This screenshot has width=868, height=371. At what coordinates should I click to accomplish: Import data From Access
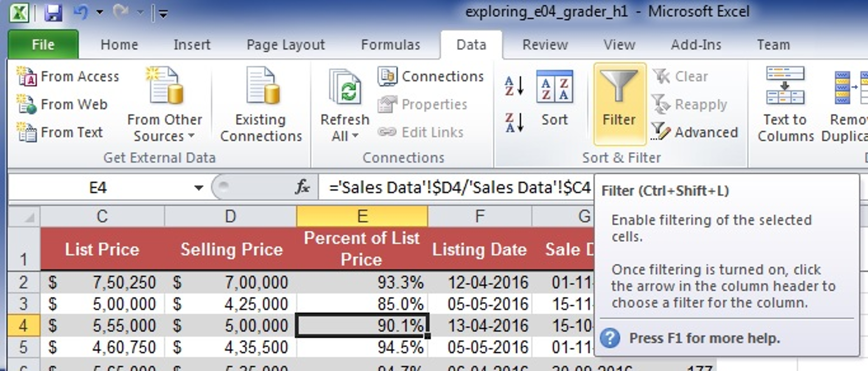(x=68, y=76)
